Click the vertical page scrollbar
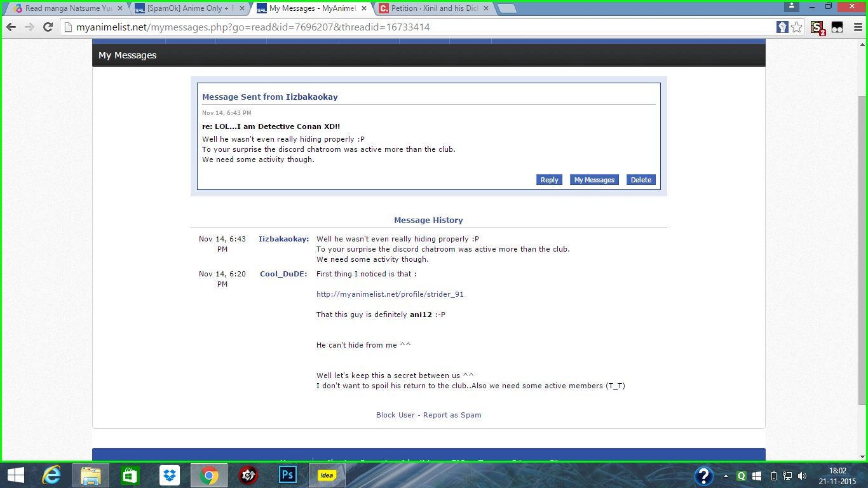Image resolution: width=868 pixels, height=488 pixels. pyautogui.click(x=862, y=248)
